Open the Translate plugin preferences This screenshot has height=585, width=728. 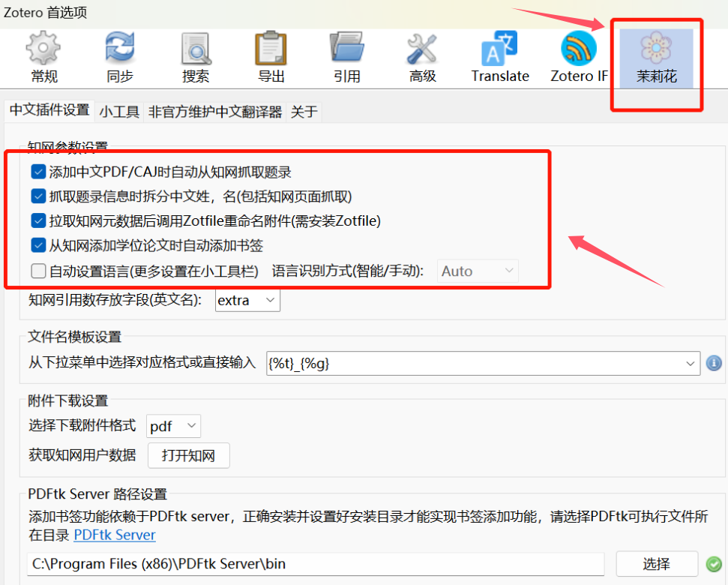click(x=500, y=57)
